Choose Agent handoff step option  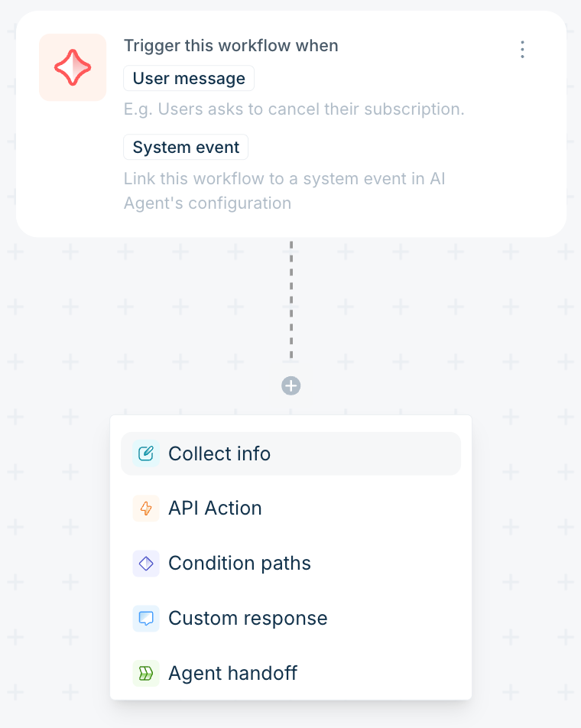click(x=291, y=673)
